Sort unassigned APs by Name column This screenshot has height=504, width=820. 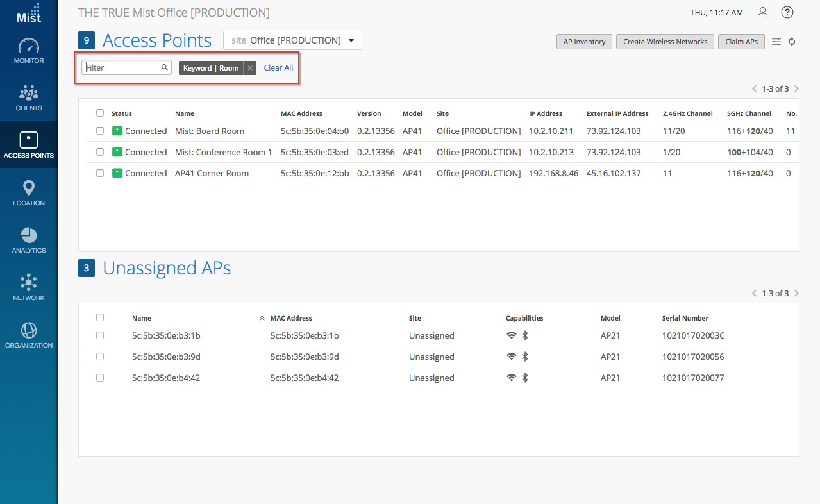(x=142, y=318)
